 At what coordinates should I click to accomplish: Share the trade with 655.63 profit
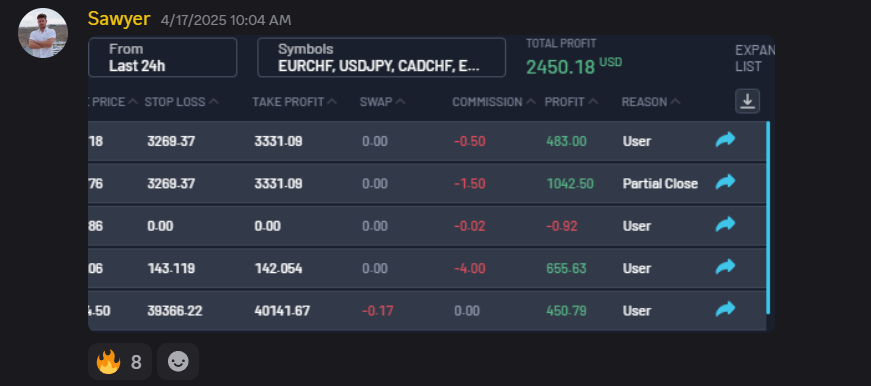(x=725, y=268)
